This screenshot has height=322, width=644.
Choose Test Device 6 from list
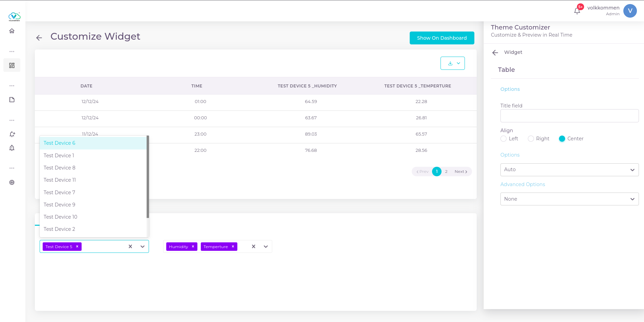tap(60, 143)
